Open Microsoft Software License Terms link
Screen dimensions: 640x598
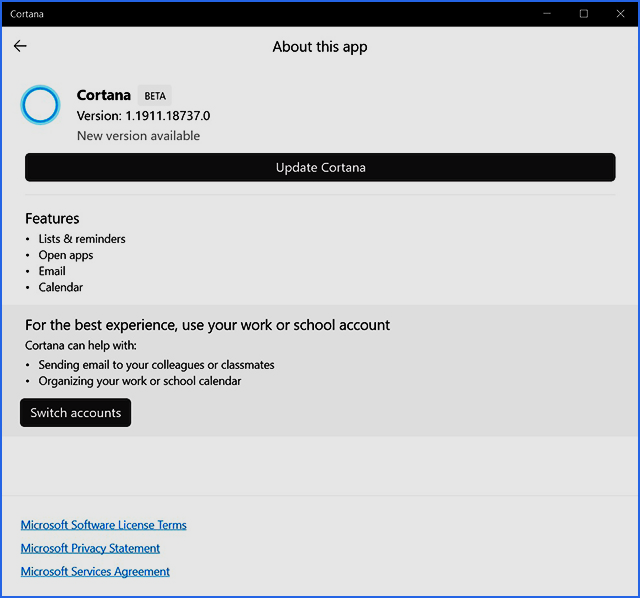103,525
